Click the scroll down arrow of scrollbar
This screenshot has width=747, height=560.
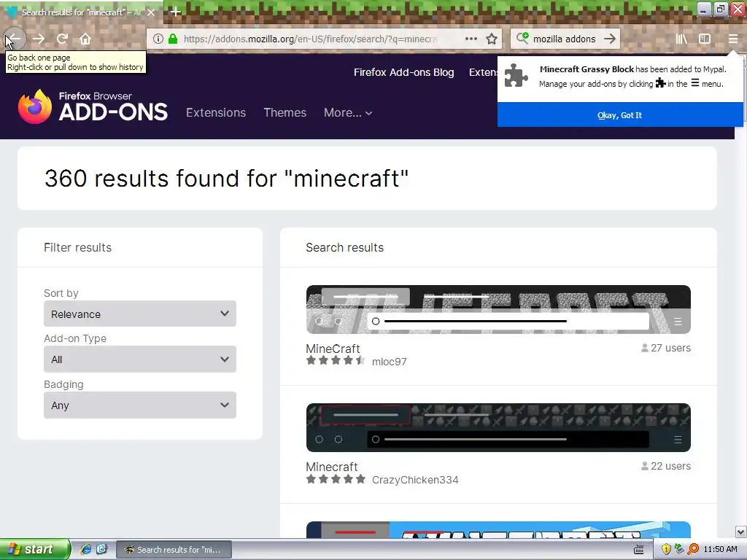tap(740, 532)
